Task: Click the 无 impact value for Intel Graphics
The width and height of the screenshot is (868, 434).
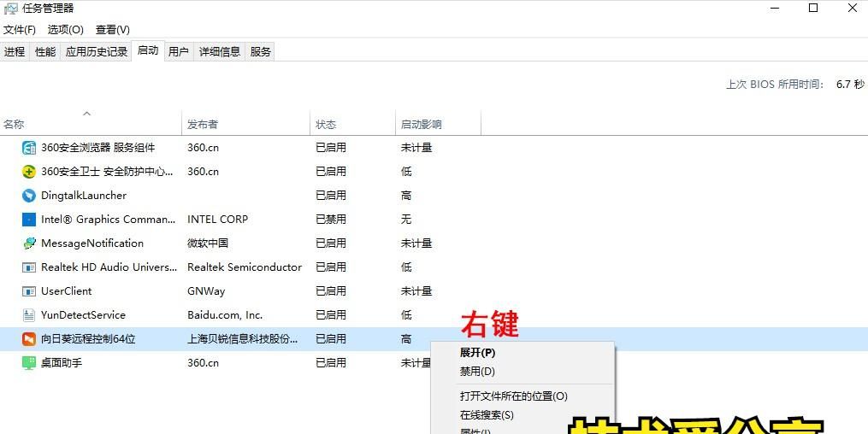Action: (x=406, y=220)
